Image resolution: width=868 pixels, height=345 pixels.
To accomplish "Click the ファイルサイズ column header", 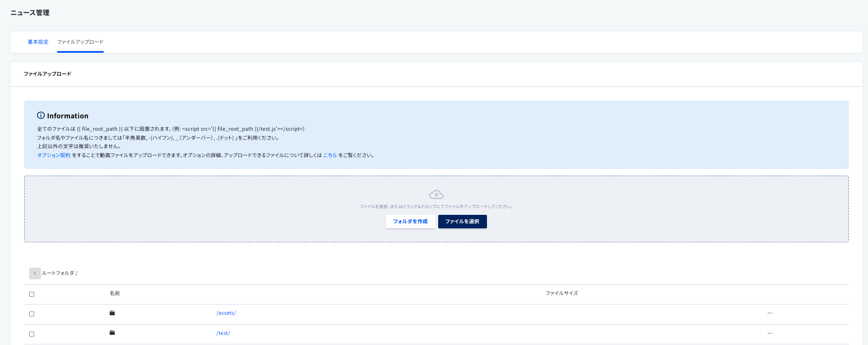I will tap(561, 293).
